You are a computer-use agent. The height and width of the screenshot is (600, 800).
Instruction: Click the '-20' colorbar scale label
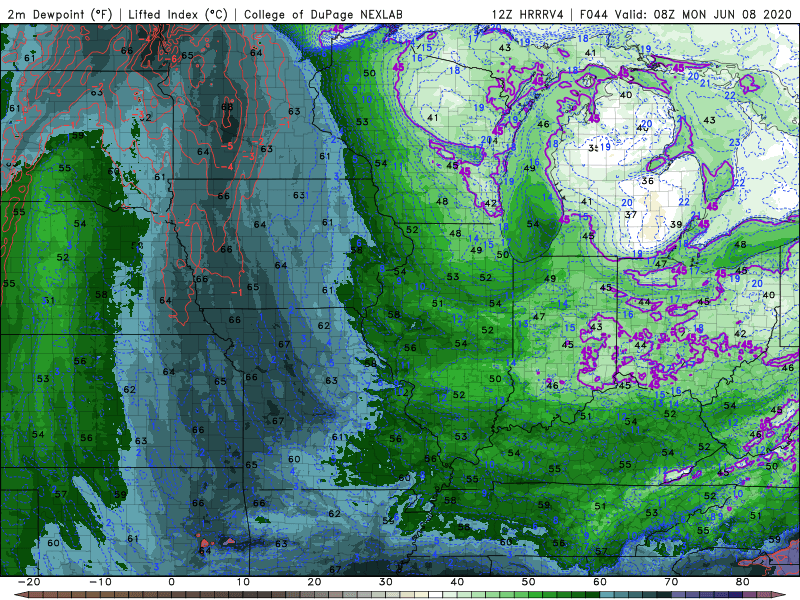pyautogui.click(x=29, y=582)
